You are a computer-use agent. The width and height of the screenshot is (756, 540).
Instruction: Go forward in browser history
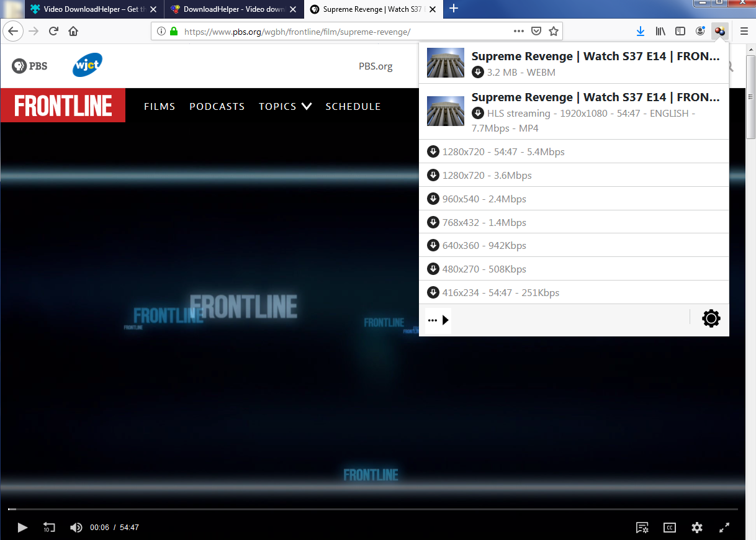click(x=34, y=31)
